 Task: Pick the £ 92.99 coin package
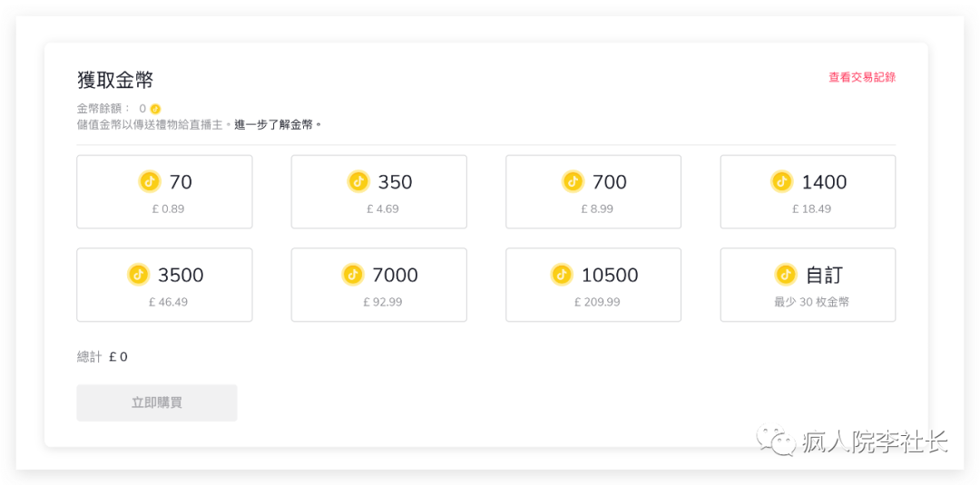click(x=378, y=286)
